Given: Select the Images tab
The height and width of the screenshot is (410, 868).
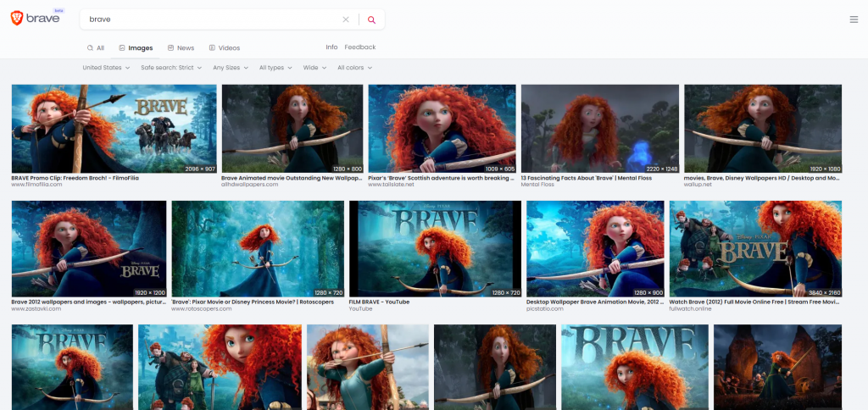Looking at the screenshot, I should tap(136, 48).
